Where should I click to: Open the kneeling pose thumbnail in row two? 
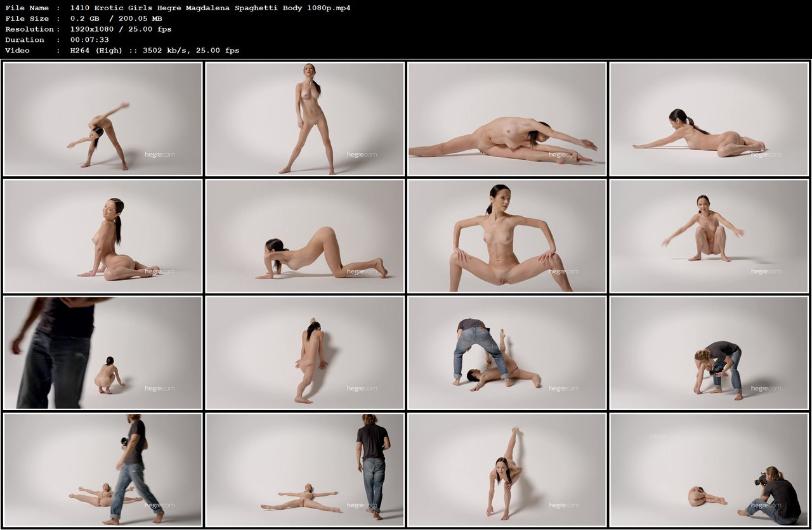click(x=304, y=235)
